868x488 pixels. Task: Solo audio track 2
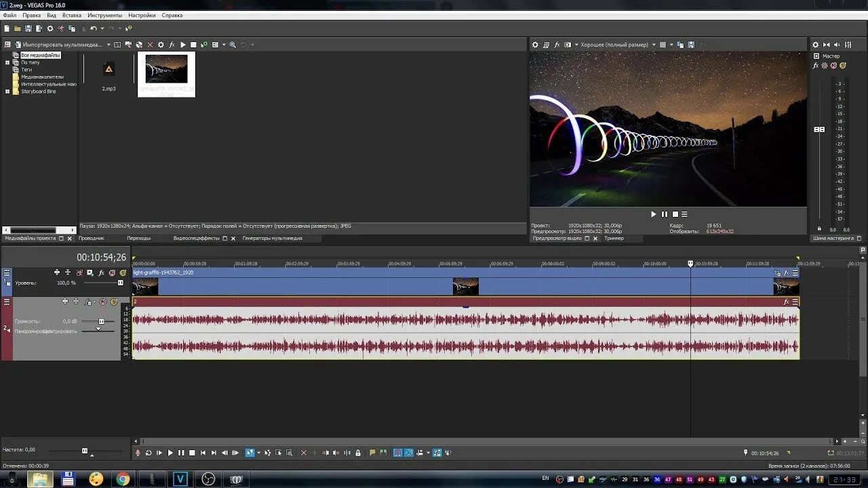point(113,302)
